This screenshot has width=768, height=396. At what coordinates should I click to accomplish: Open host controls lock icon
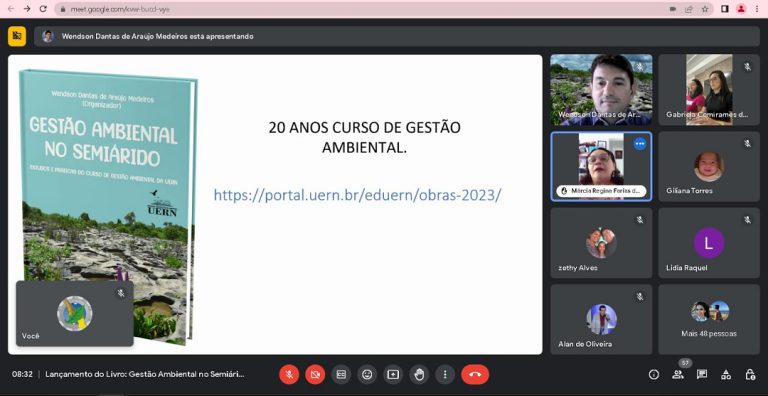pos(750,374)
